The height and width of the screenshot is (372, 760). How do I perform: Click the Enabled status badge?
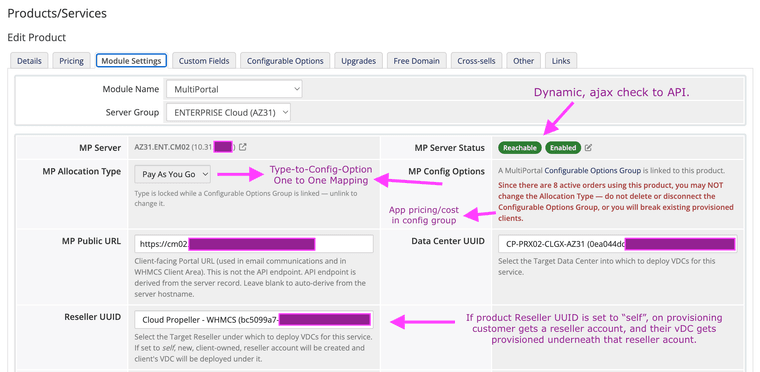(563, 147)
